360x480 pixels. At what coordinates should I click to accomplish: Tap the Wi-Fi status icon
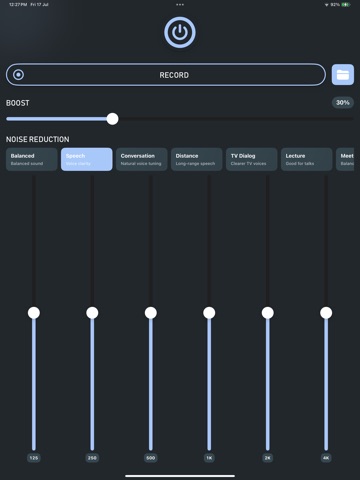click(327, 5)
